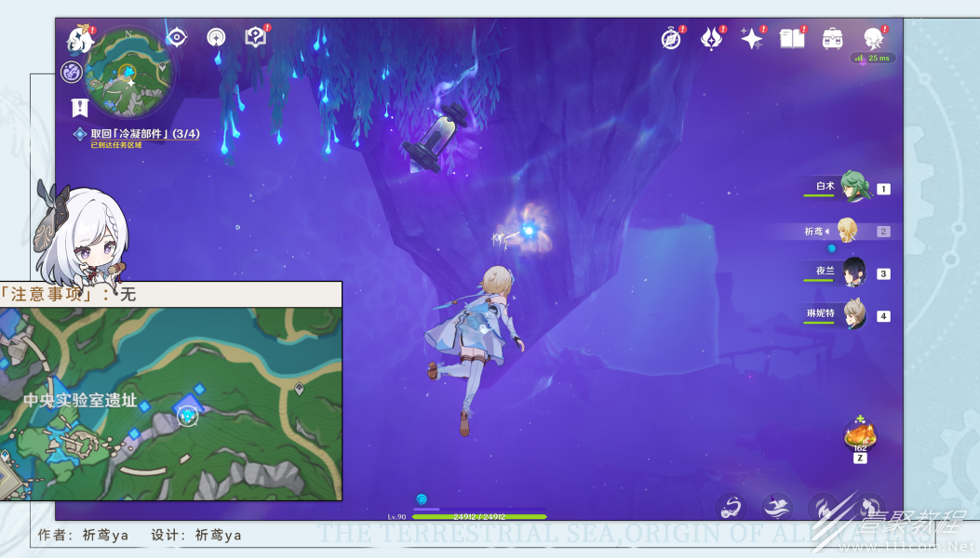This screenshot has width=980, height=558.
Task: Open the spiral icon next to the crosshair
Action: 216,37
